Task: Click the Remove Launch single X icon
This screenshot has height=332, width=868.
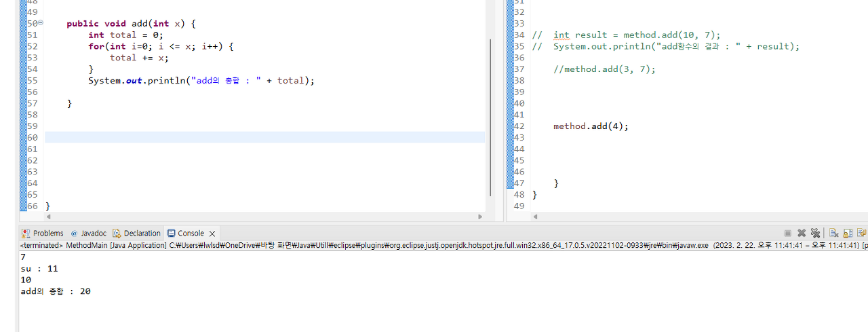Action: (802, 233)
